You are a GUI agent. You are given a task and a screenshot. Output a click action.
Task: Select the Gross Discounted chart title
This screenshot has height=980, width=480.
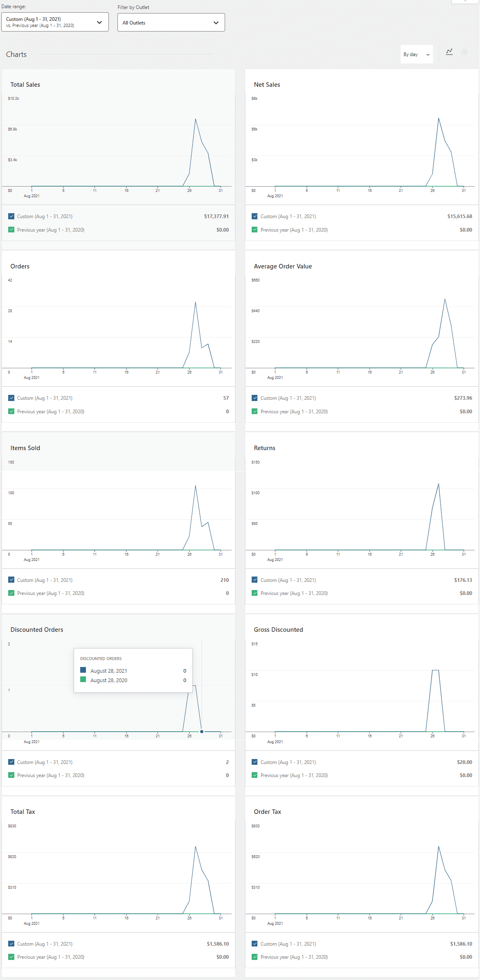pos(278,630)
